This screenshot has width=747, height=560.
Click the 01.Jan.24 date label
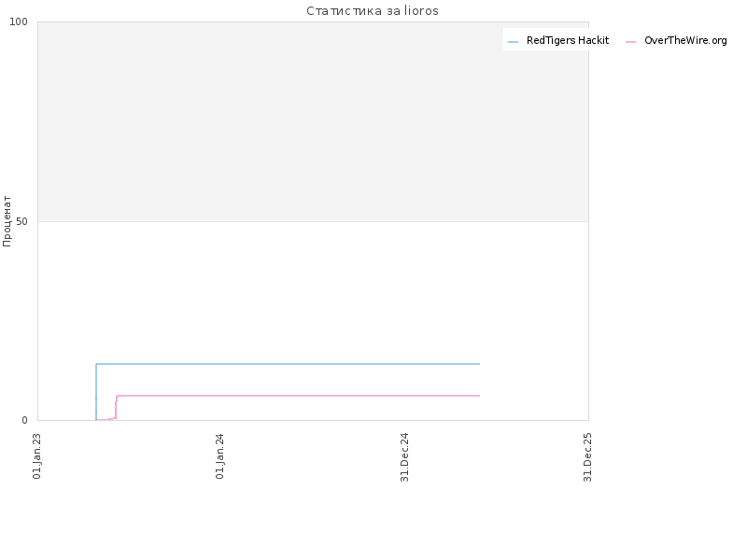220,455
